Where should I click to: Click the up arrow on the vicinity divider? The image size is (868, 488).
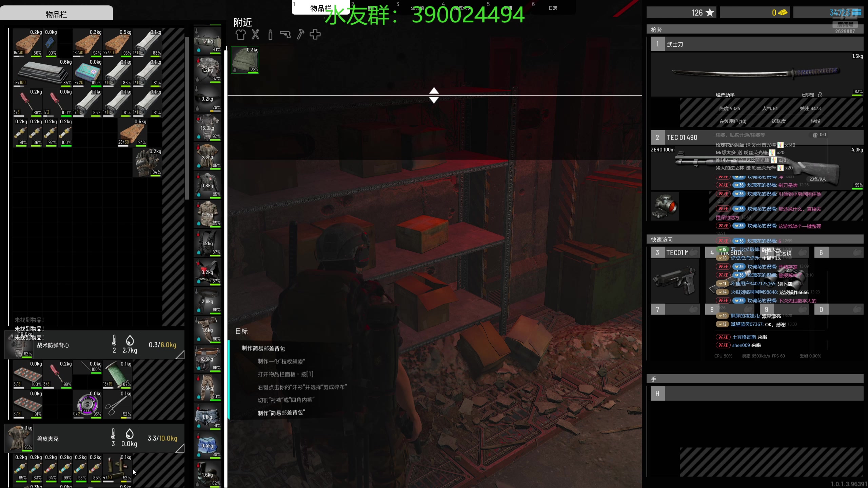click(x=434, y=91)
